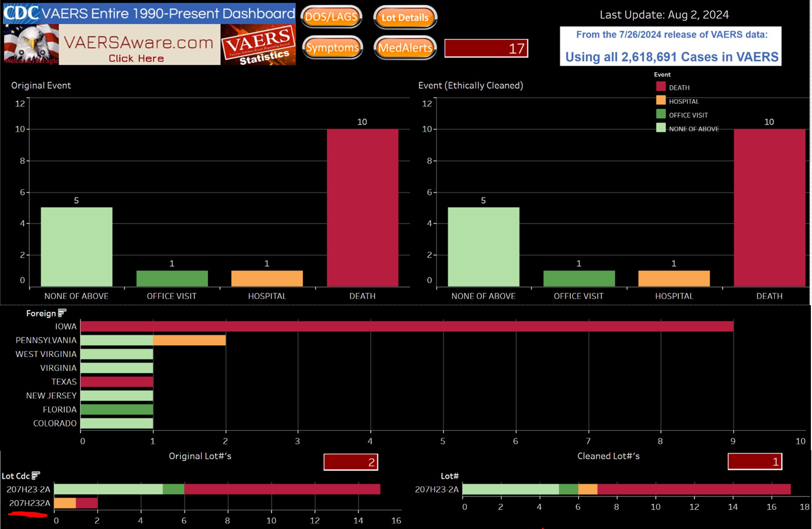Image resolution: width=812 pixels, height=529 pixels.
Task: Open the DOS/LAGS button
Action: [331, 17]
